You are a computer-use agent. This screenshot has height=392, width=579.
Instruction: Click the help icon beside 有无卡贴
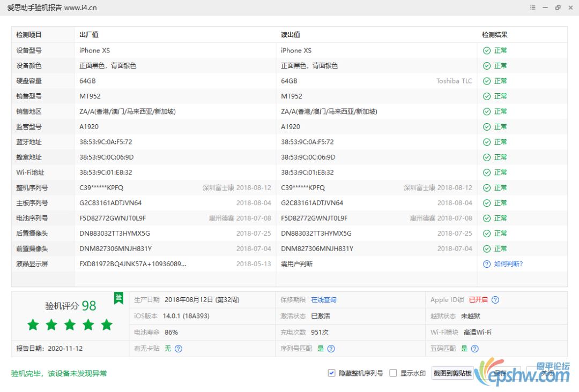coord(179,349)
